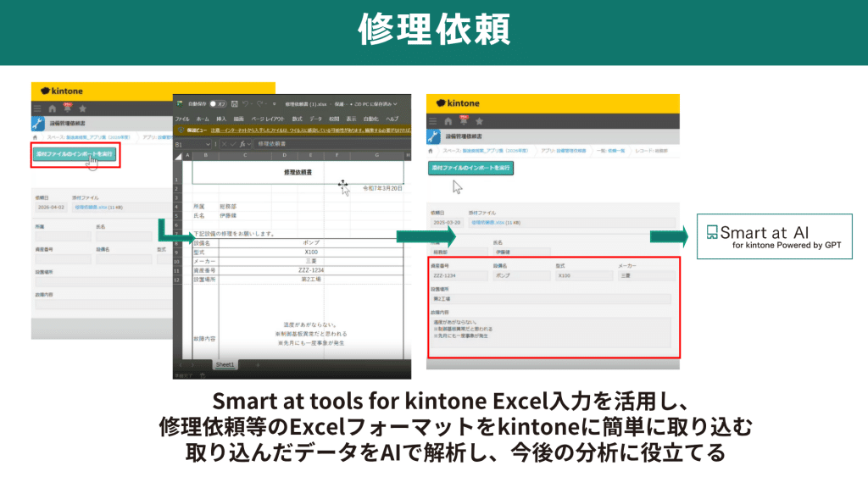This screenshot has width=868, height=488.
Task: Open notifications bell in right kintone window
Action: (x=464, y=120)
